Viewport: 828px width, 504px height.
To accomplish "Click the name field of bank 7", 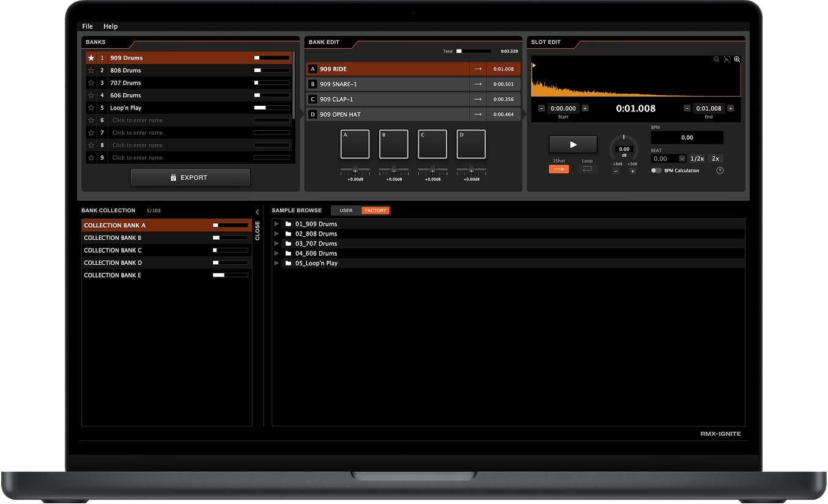I will (180, 133).
